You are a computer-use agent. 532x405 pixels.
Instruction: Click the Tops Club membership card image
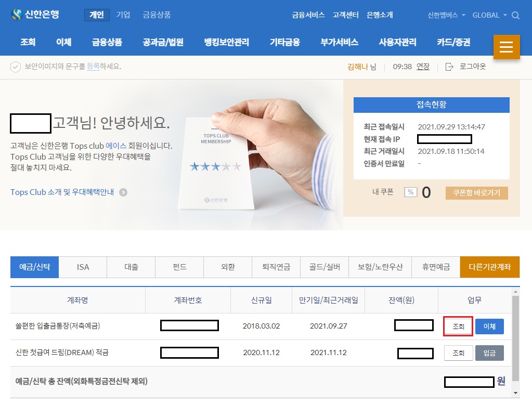click(x=216, y=164)
